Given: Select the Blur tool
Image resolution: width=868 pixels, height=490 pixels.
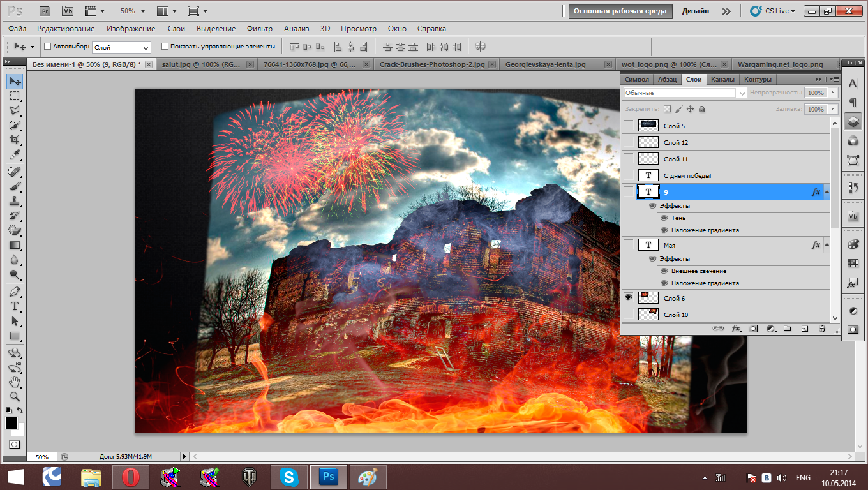Looking at the screenshot, I should [15, 260].
